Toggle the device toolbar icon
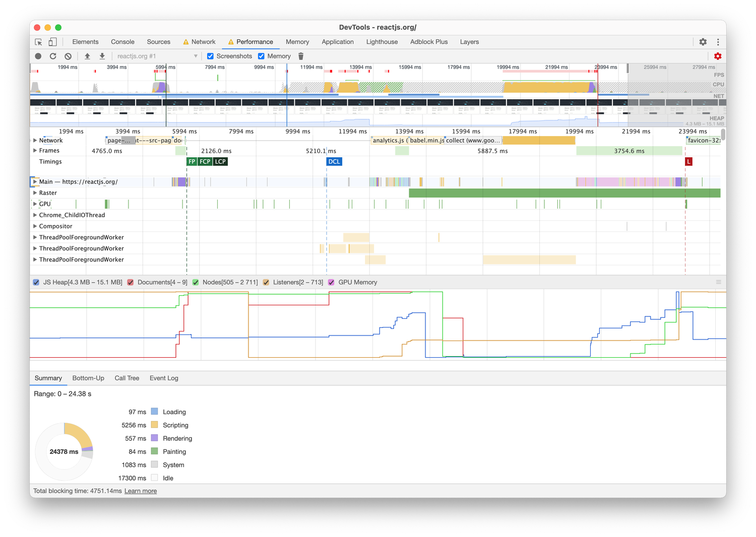This screenshot has height=537, width=756. [52, 42]
